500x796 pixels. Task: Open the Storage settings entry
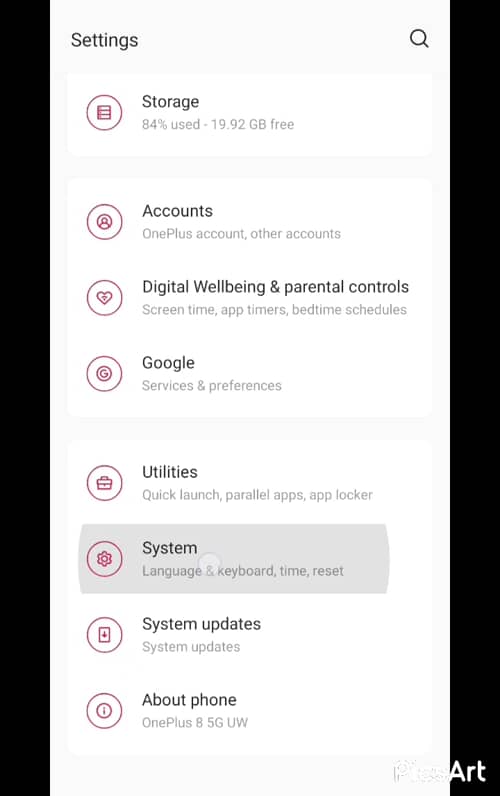tap(249, 112)
